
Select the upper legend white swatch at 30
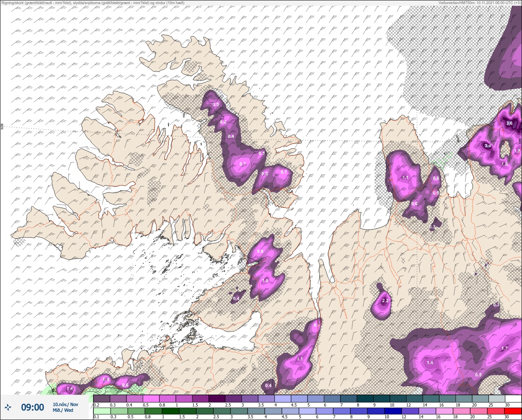513,398
